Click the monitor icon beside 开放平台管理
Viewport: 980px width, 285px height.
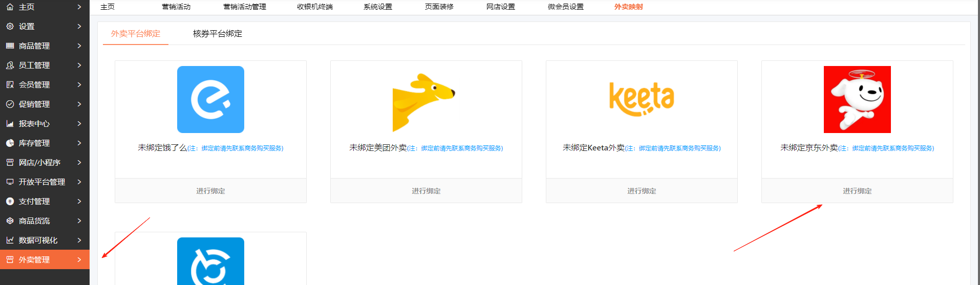click(10, 182)
